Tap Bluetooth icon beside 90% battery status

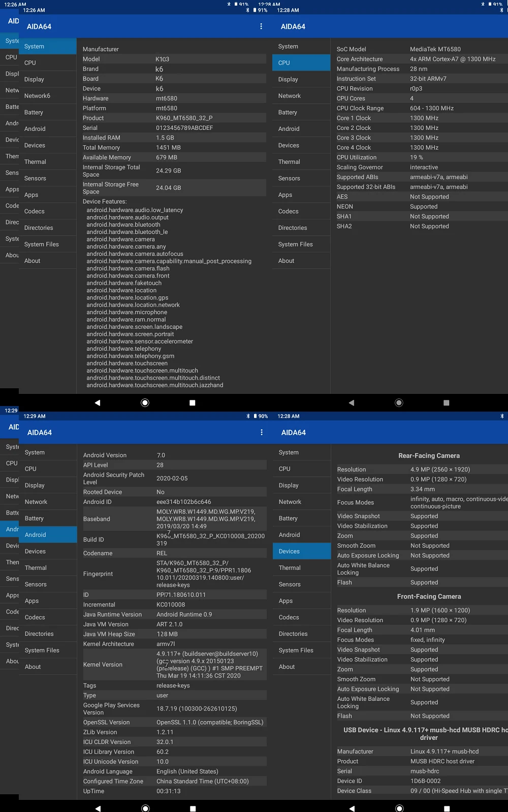[x=248, y=416]
